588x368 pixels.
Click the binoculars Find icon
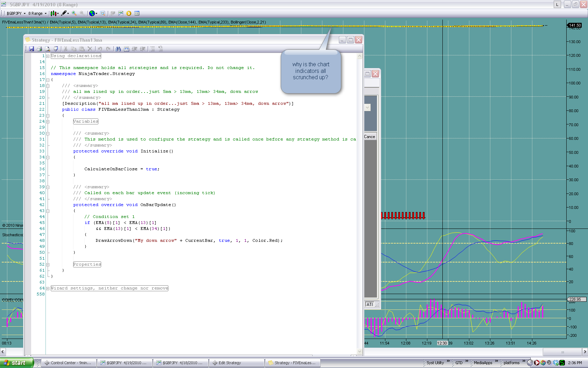coord(118,49)
